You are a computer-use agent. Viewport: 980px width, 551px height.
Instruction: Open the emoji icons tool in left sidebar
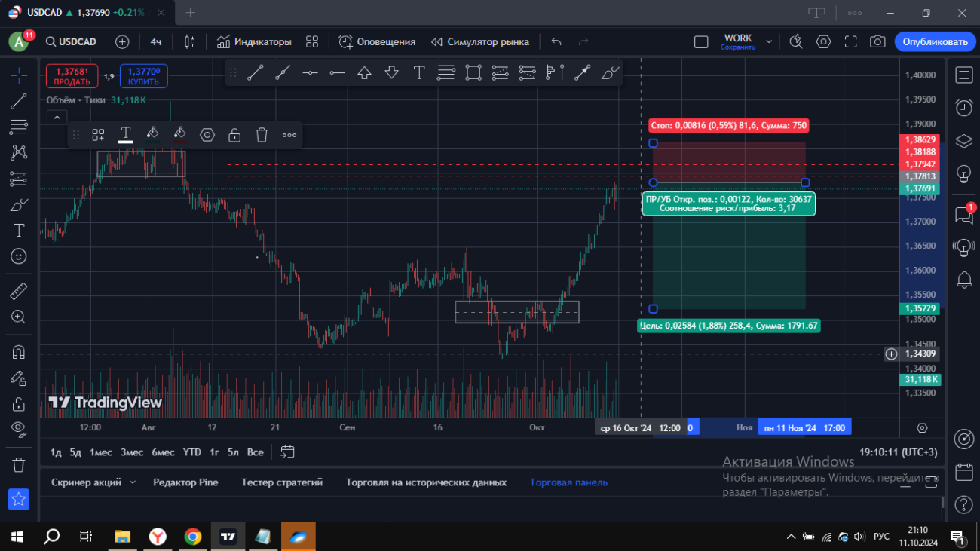pos(19,256)
